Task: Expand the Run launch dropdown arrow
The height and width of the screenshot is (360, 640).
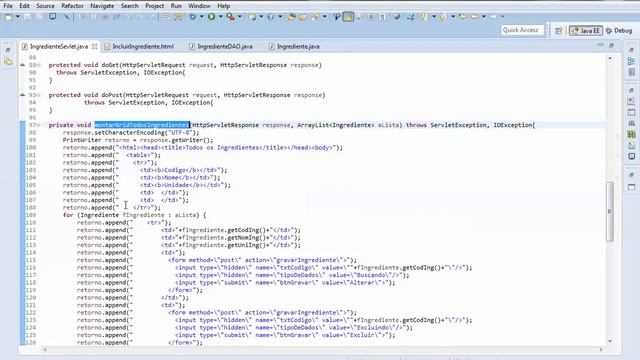Action: [220, 17]
